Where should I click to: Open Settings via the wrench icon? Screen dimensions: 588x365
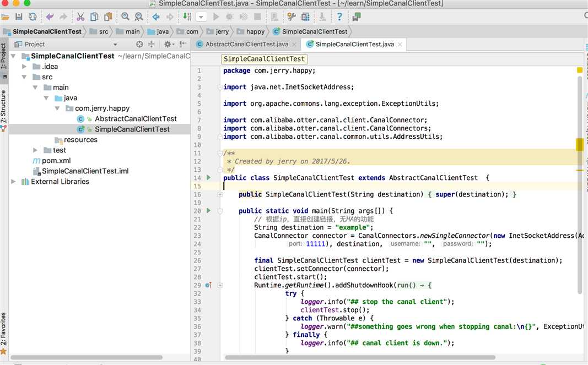292,17
